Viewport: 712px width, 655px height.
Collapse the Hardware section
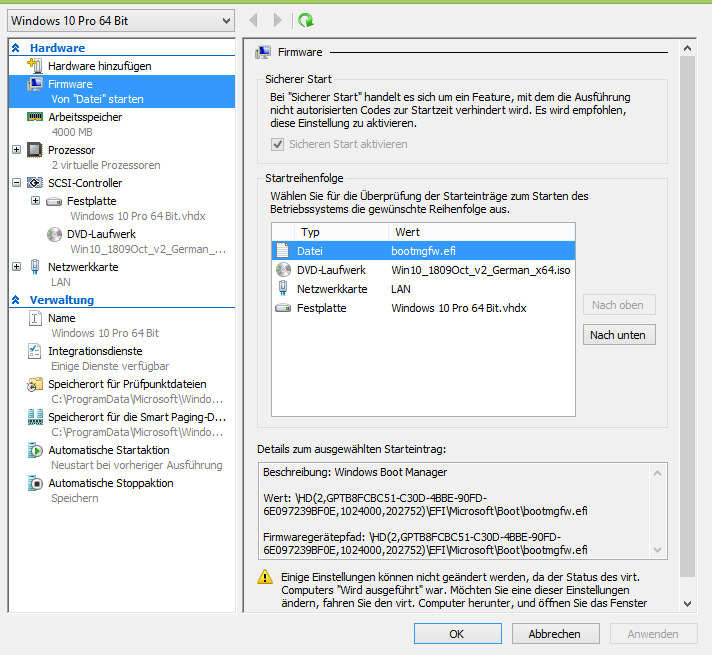coord(16,48)
